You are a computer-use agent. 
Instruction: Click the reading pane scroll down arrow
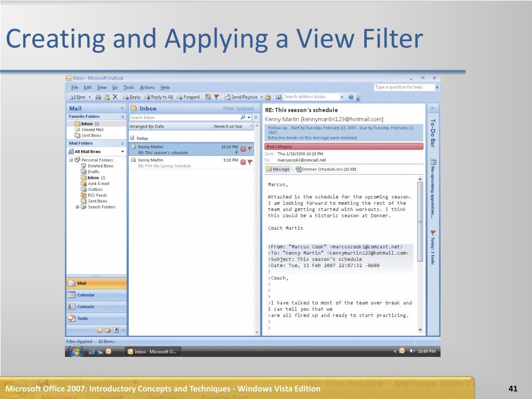click(x=420, y=330)
